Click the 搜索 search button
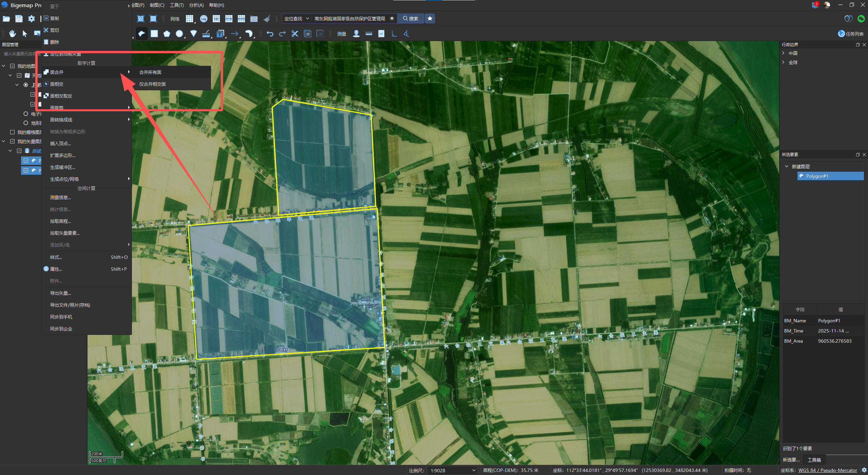868x475 pixels. (410, 19)
